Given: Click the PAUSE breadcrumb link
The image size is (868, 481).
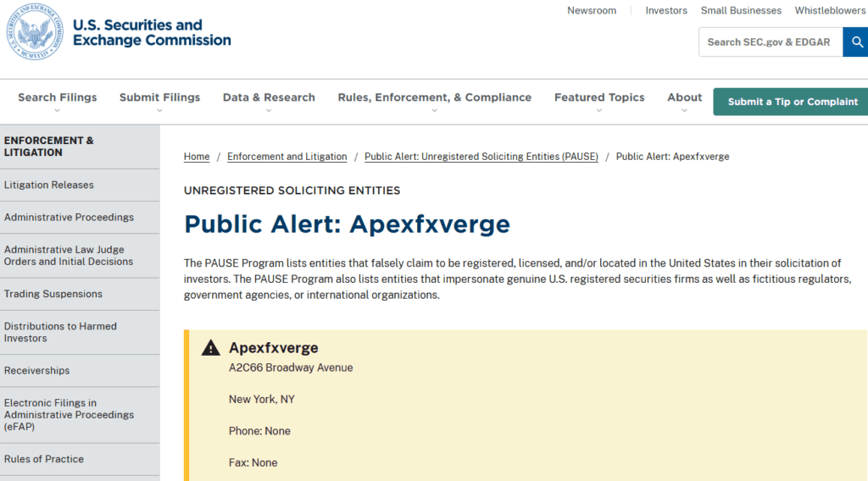Looking at the screenshot, I should click(481, 157).
